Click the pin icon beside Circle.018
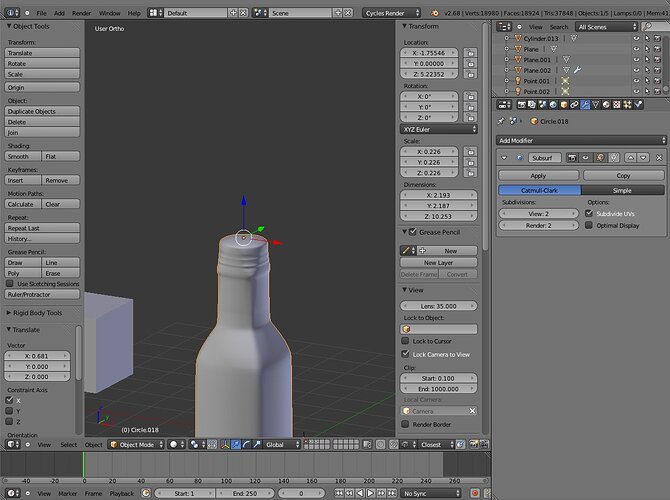670x500 pixels. click(x=501, y=121)
